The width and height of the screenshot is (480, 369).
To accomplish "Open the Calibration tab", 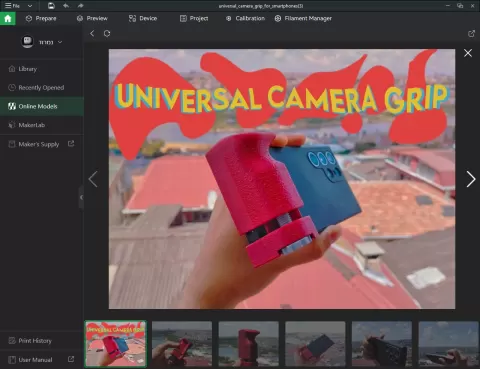I will pyautogui.click(x=245, y=18).
